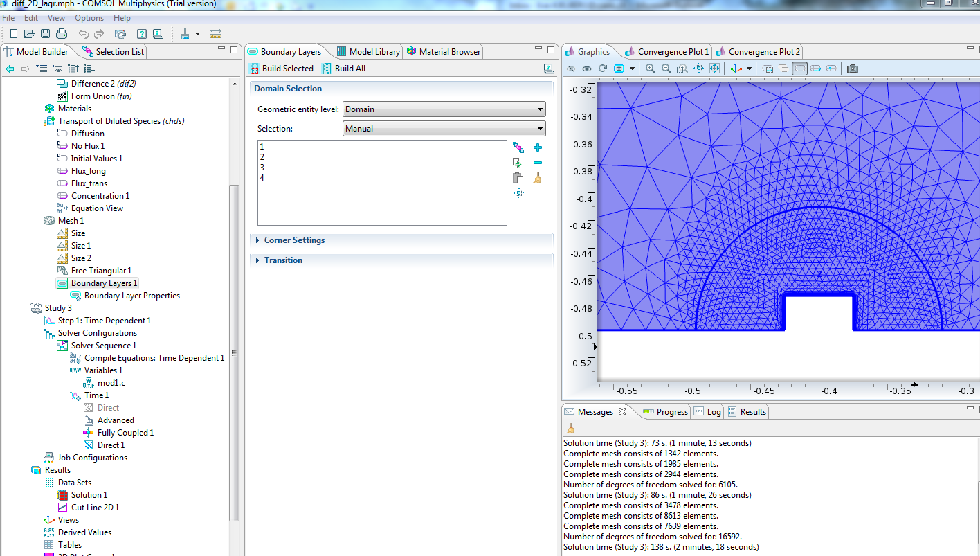Viewport: 980px width, 556px height.
Task: Toggle the show-all eye icon in Graphics toolbar
Action: pos(587,69)
